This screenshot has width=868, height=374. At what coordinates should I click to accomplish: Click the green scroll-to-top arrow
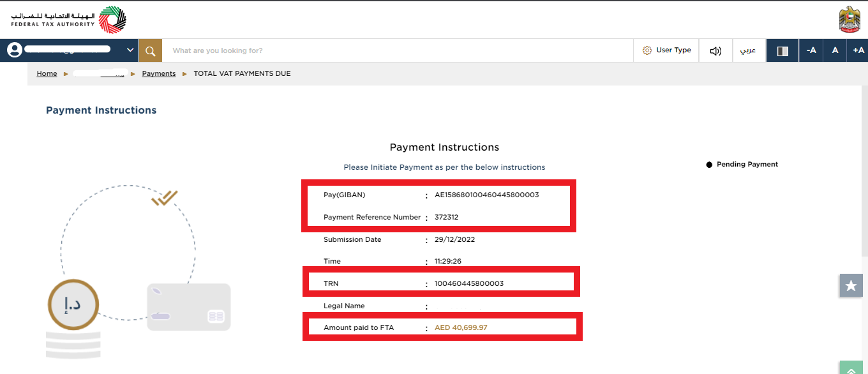[x=851, y=368]
